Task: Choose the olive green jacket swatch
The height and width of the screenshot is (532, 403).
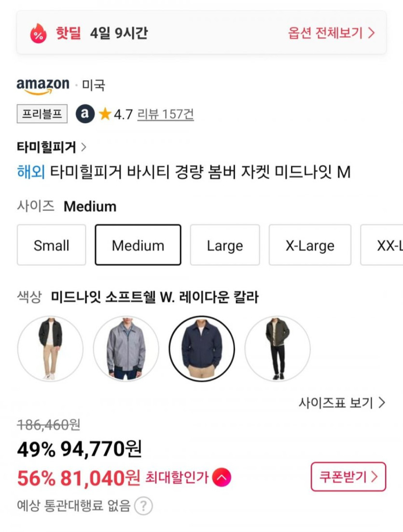Action: [278, 348]
